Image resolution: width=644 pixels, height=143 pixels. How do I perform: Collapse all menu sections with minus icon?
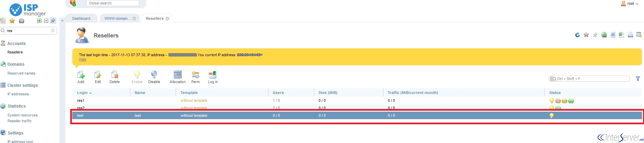(46, 21)
